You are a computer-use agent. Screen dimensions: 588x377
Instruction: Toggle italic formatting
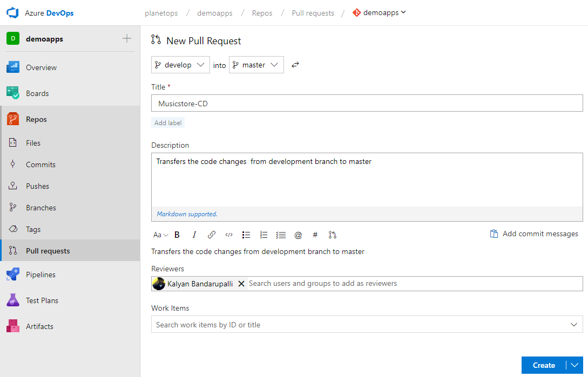[x=194, y=235]
